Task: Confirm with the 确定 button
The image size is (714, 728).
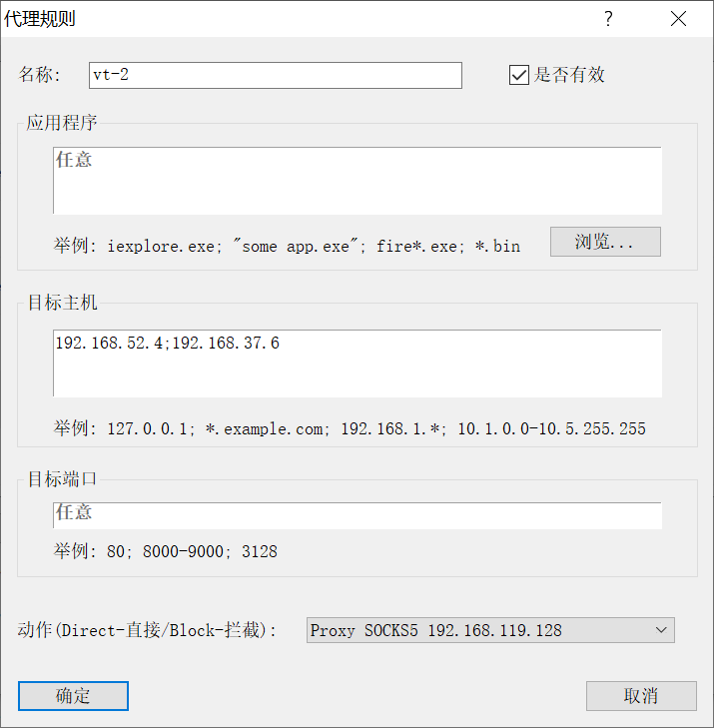Action: (x=73, y=696)
